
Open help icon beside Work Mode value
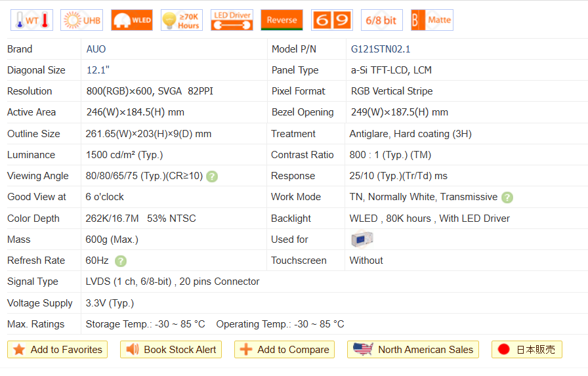click(507, 198)
